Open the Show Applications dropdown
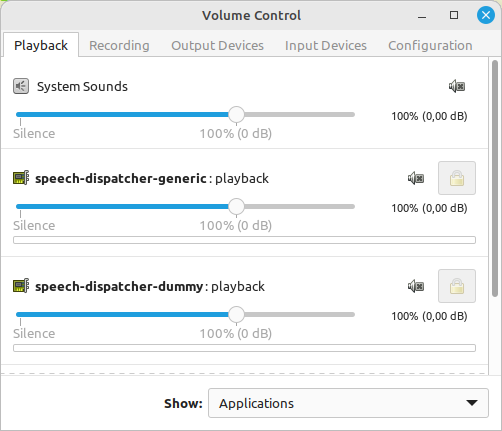Screen dimensions: 502x431 coord(348,403)
